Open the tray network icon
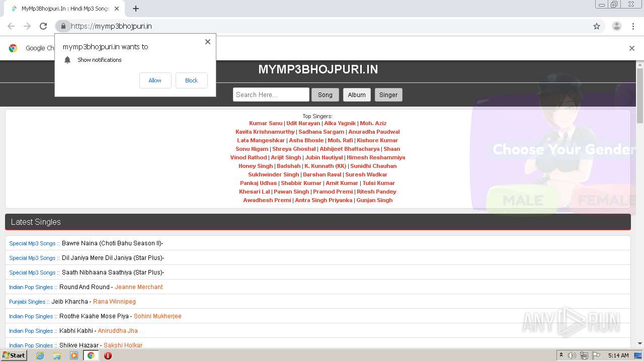The width and height of the screenshot is (644, 362). 584,355
